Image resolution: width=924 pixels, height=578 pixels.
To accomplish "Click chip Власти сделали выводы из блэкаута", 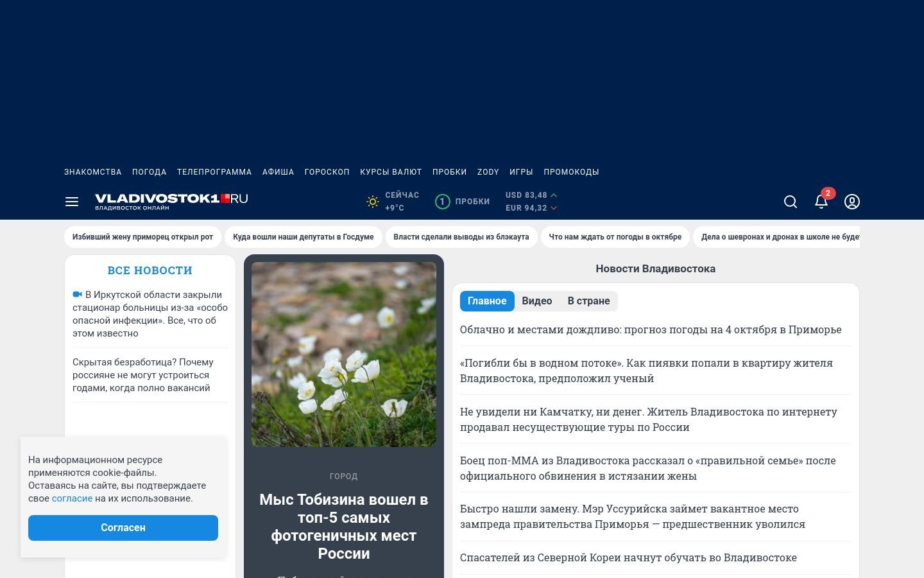I will coord(461,237).
